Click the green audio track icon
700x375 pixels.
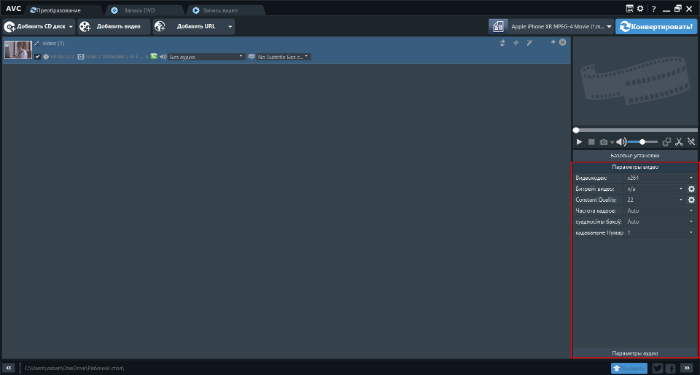coord(154,57)
